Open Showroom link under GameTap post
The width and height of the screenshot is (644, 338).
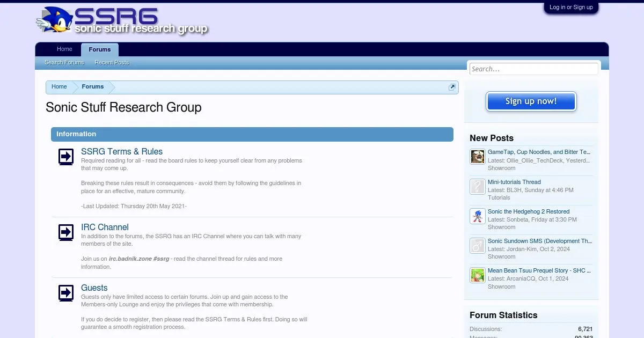tap(501, 168)
